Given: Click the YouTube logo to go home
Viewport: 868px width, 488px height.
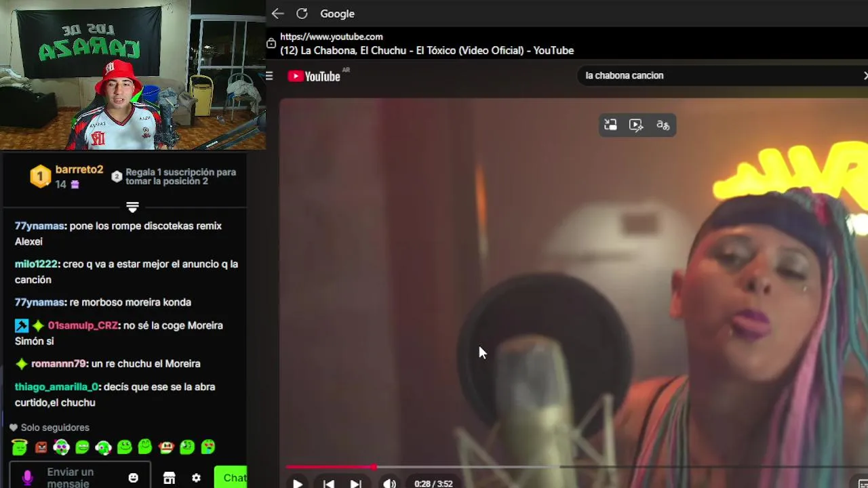Looking at the screenshot, I should point(313,76).
